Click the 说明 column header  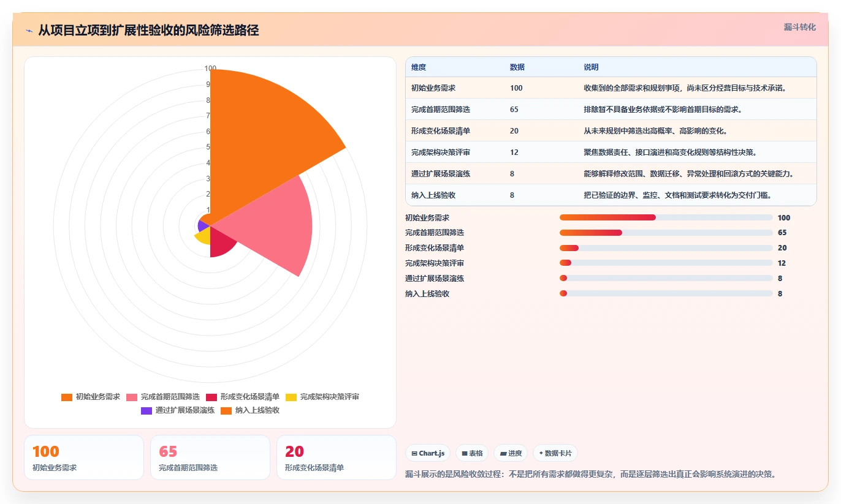591,67
